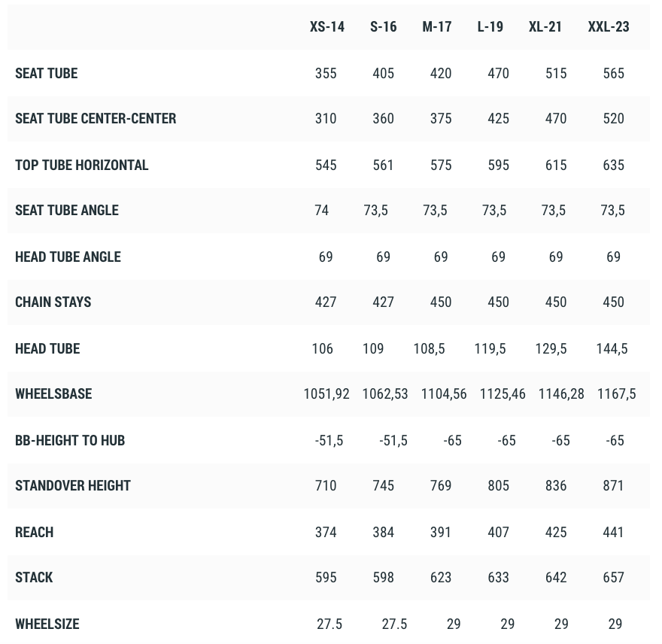Screen dimensions: 662x644
Task: Select the TOP TUBE HORIZONTAL row label
Action: (x=82, y=166)
